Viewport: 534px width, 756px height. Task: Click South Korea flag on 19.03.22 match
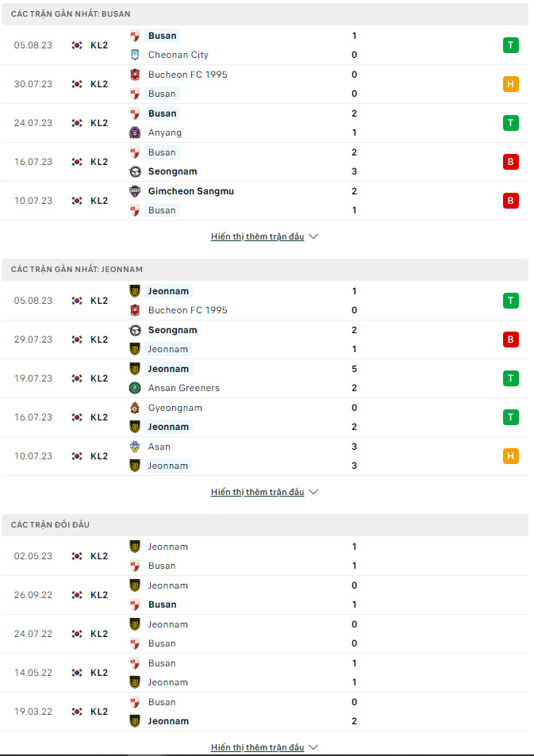point(77,712)
